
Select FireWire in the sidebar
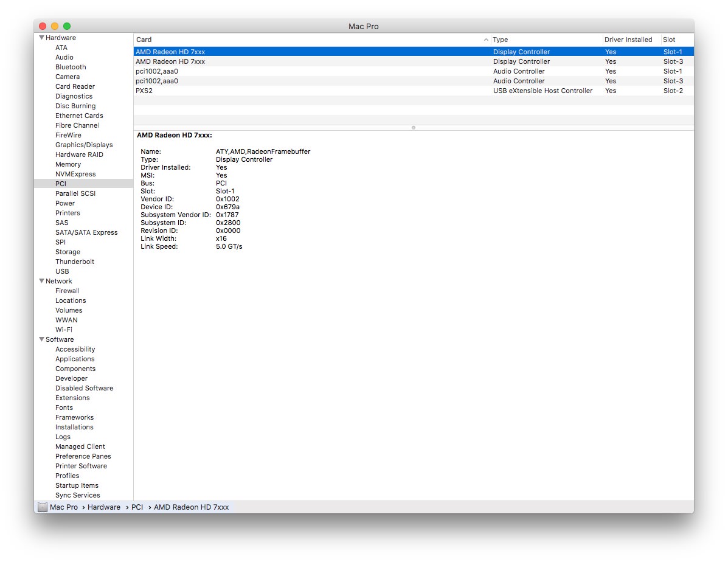coord(68,135)
